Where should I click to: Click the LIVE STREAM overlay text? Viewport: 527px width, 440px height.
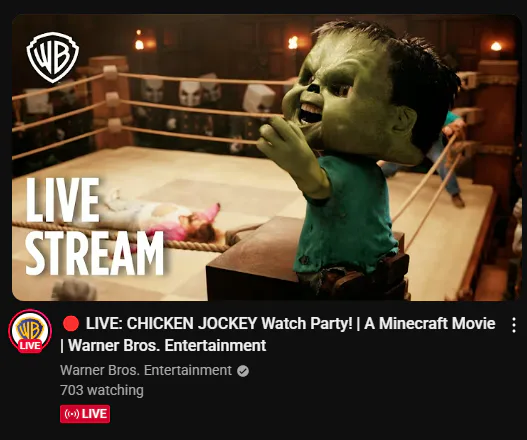(x=95, y=226)
